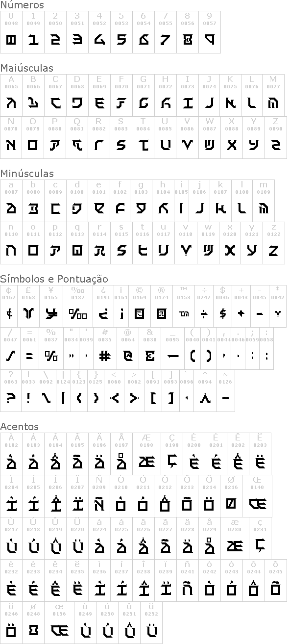Viewport: 289px width, 644px height.
Task: Select the Æ ligature glyph cell 0198
Action: (146, 454)
